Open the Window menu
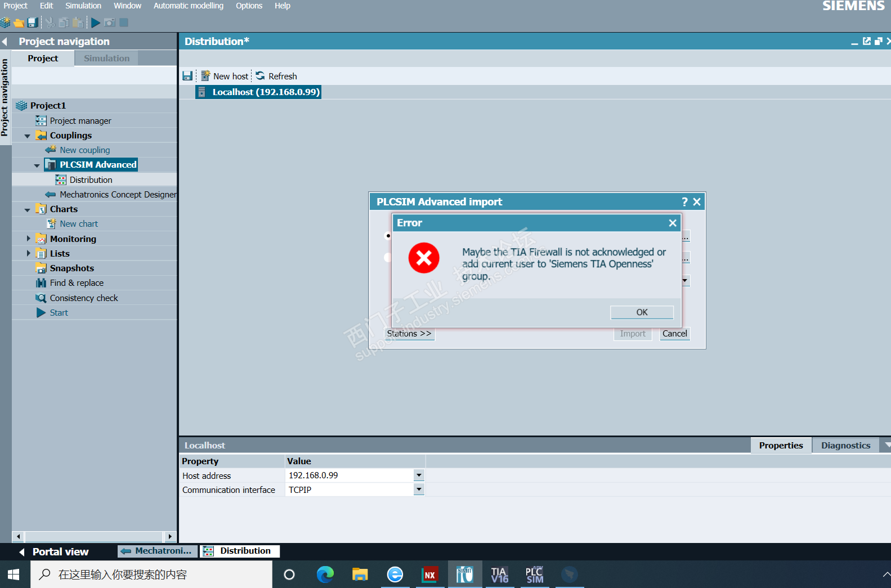Viewport: 891px width, 588px height. click(x=128, y=6)
